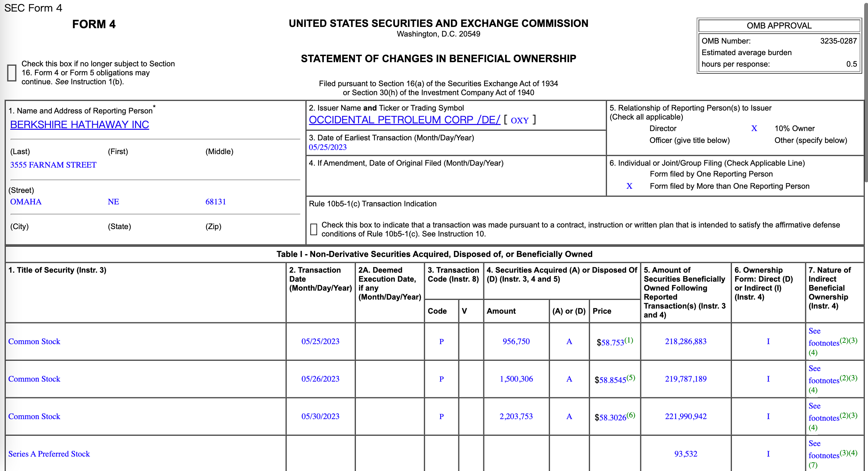
Task: Click zip code 68131
Action: click(216, 202)
